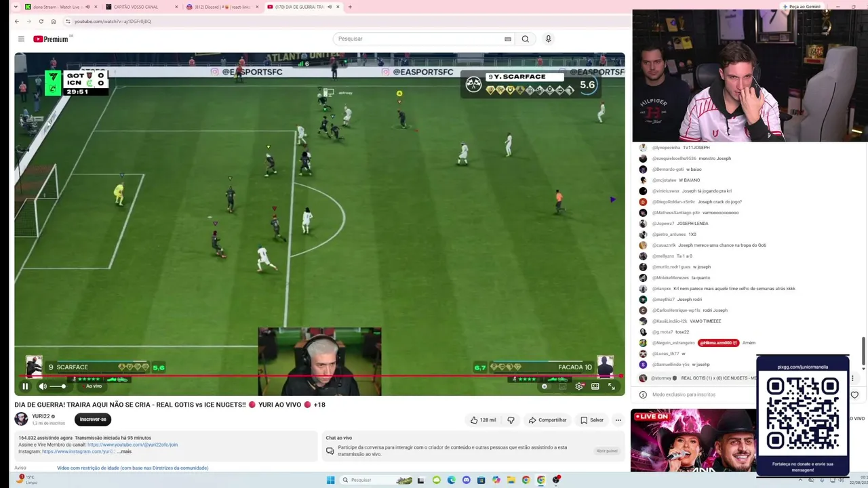This screenshot has height=488, width=868.
Task: Open the youtube.com/@yuri22ofc/join link
Action: tap(132, 445)
